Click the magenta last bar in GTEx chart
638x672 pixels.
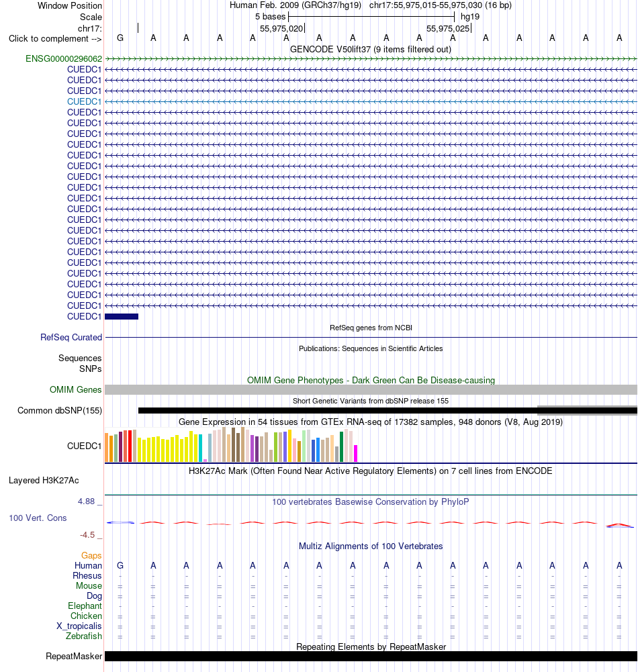[355, 453]
